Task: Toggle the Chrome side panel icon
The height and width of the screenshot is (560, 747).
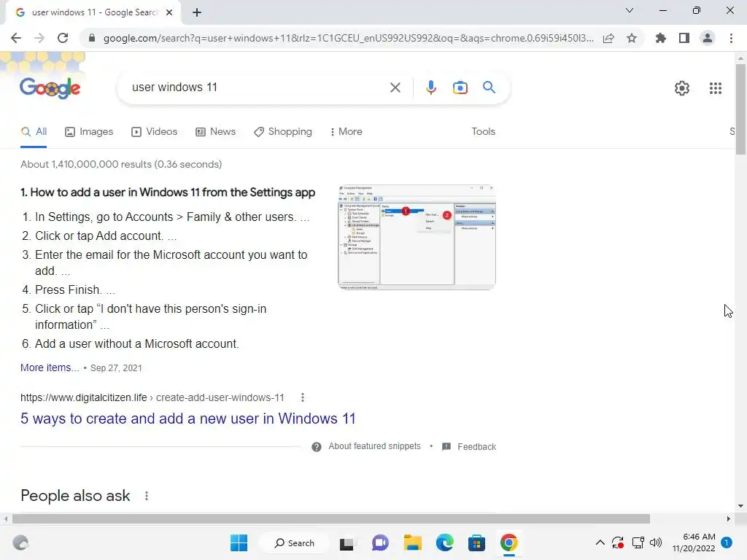Action: (684, 38)
